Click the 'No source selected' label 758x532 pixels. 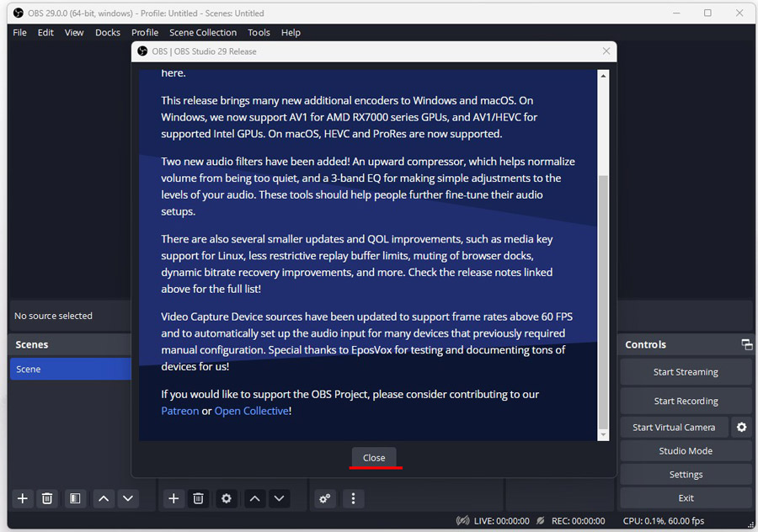[x=53, y=316]
